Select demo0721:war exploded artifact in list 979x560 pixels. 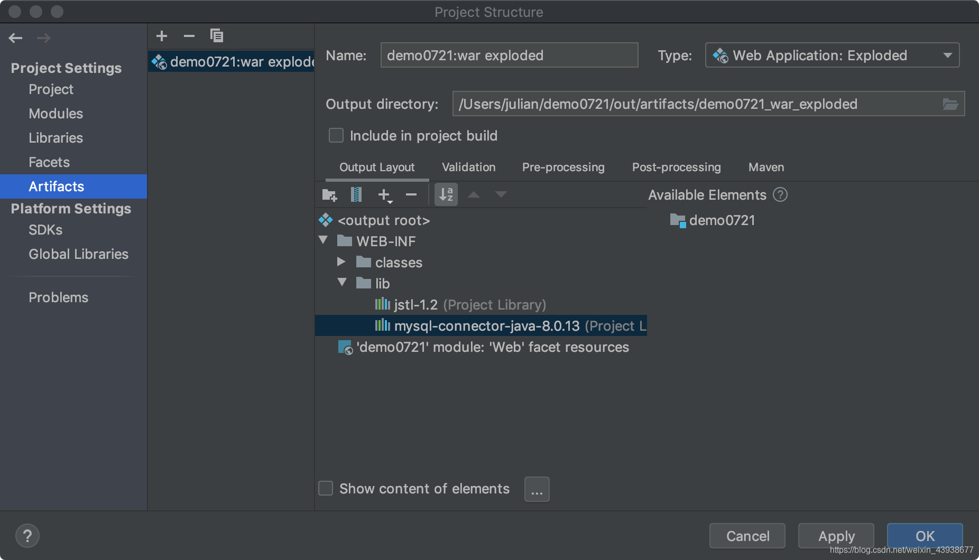pos(232,62)
